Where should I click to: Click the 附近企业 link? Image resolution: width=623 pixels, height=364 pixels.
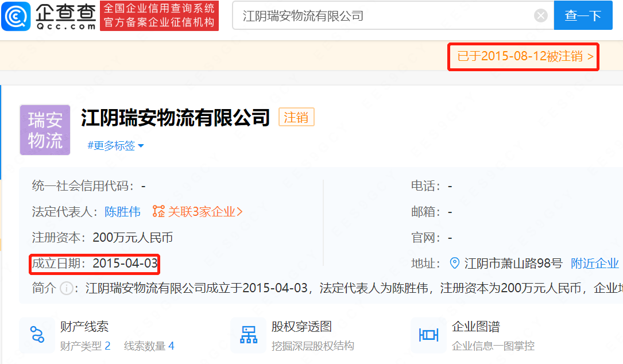594,264
